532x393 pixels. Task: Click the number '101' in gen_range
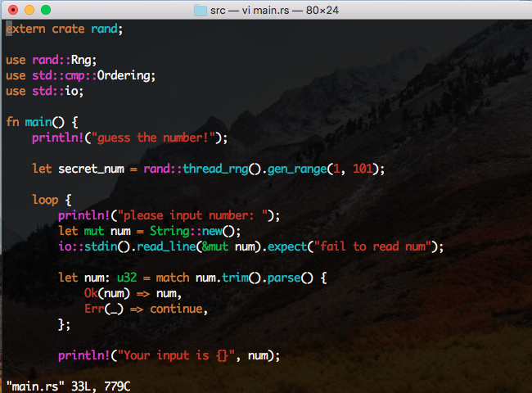pos(363,169)
